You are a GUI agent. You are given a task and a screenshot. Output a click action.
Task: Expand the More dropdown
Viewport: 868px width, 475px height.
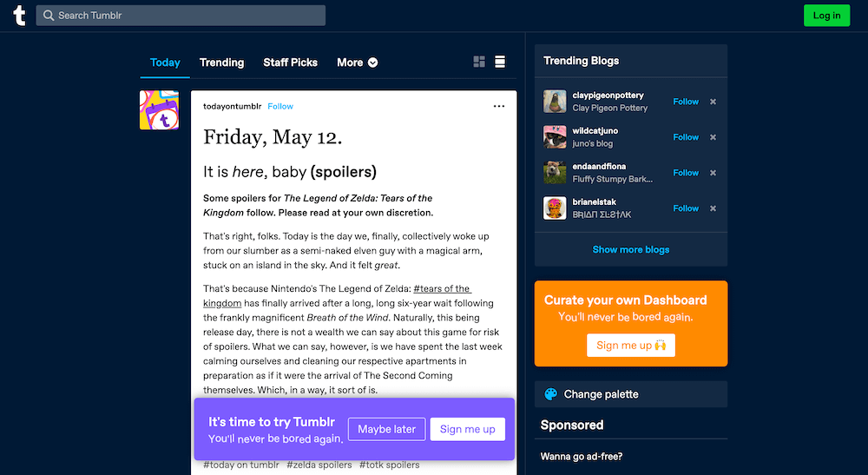point(357,63)
